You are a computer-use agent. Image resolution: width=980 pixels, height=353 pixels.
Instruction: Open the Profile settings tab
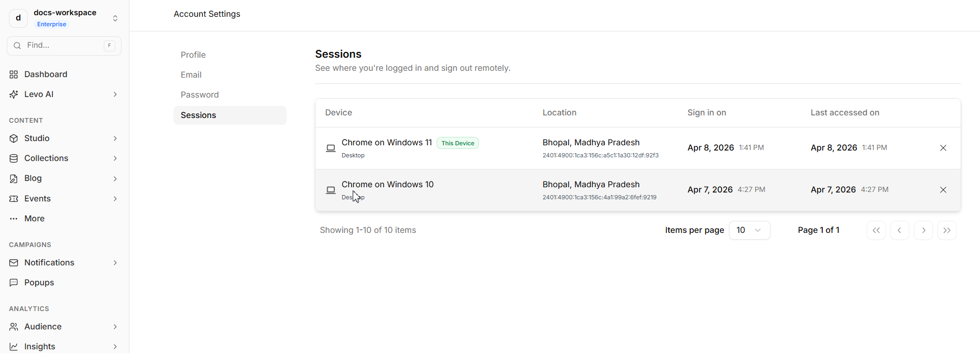[x=193, y=55]
